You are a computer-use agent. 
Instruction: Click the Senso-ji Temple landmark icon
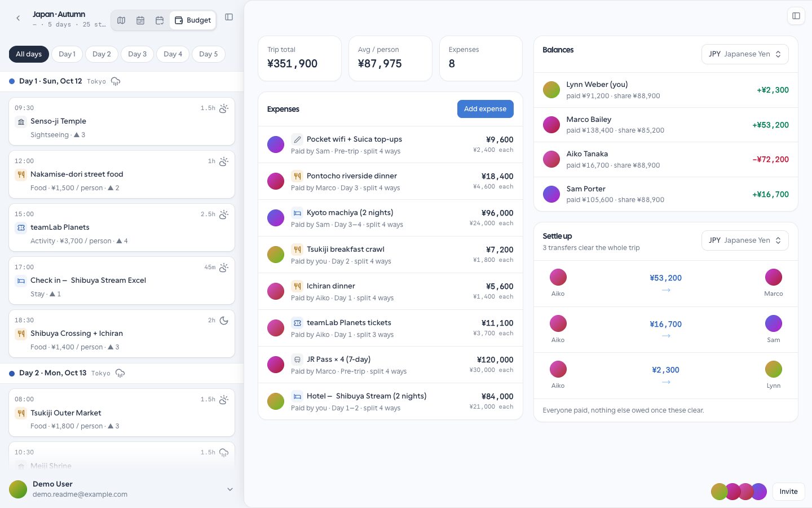point(21,121)
